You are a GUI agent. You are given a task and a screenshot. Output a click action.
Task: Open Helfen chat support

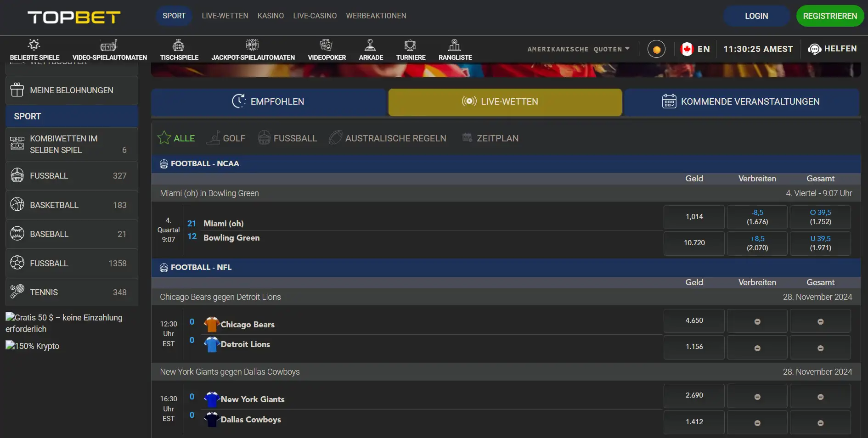(832, 49)
